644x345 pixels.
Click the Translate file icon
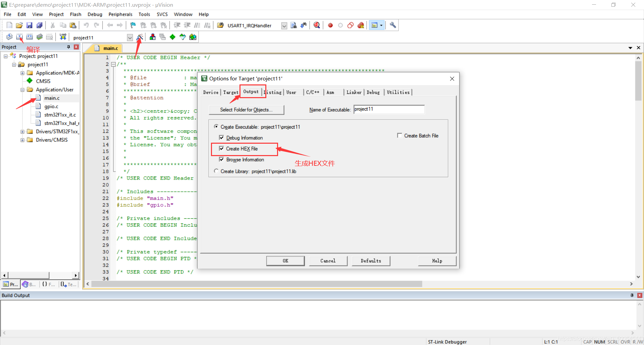(9, 37)
